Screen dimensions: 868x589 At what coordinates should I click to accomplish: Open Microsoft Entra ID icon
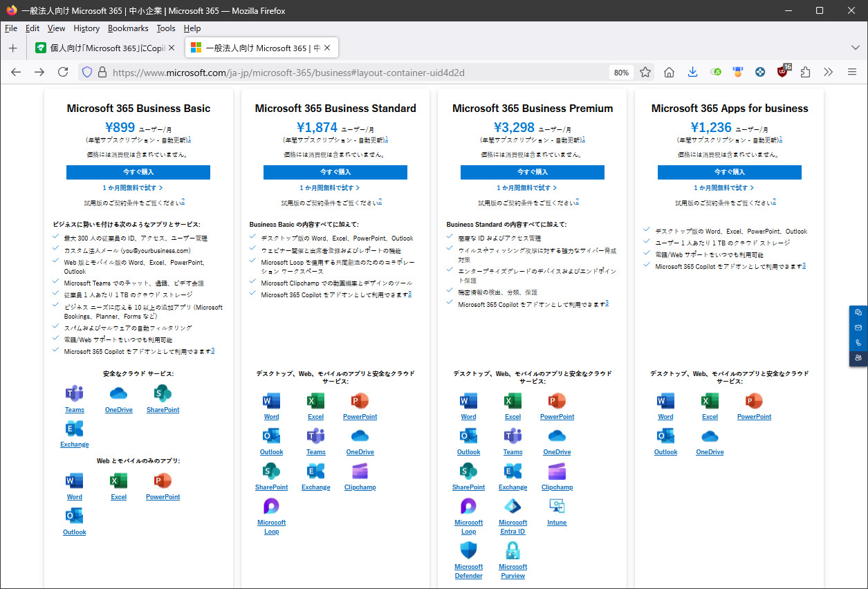[x=513, y=507]
